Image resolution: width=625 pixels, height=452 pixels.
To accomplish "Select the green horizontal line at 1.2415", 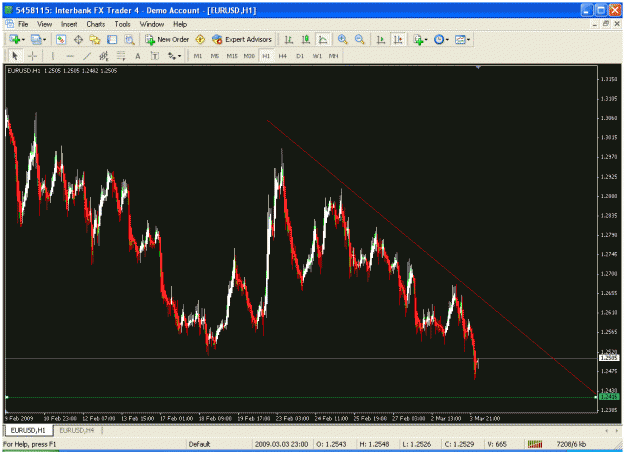I will click(301, 397).
